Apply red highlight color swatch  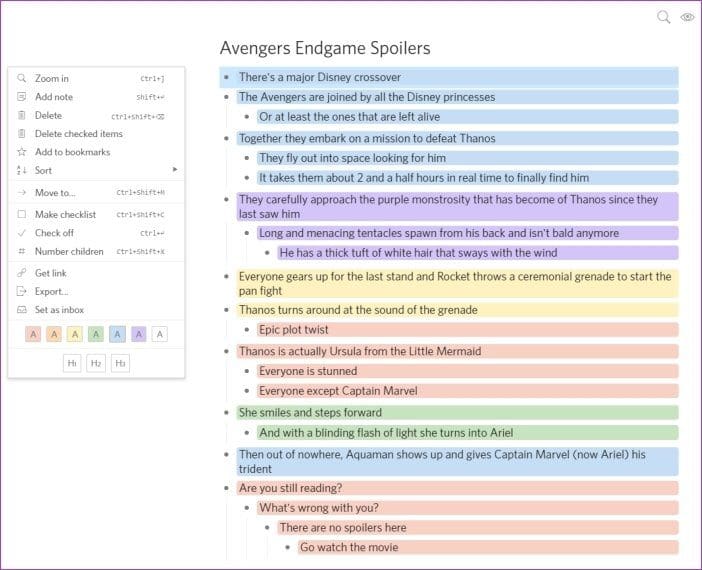tap(33, 334)
